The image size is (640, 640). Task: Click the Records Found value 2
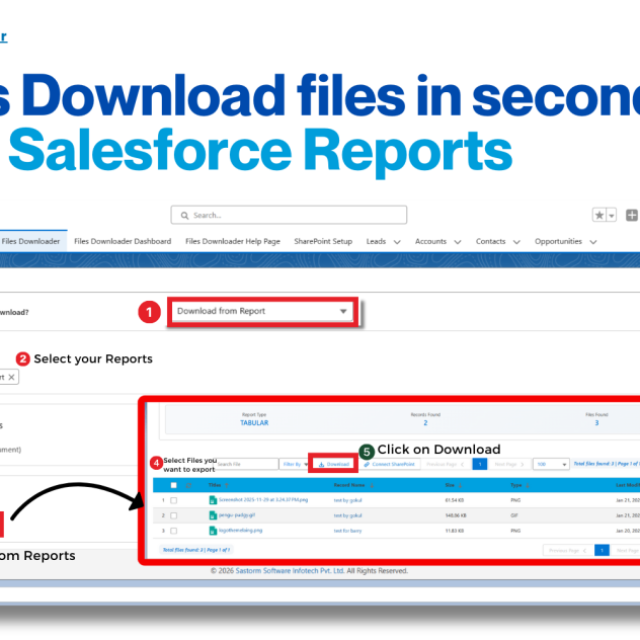click(x=425, y=423)
